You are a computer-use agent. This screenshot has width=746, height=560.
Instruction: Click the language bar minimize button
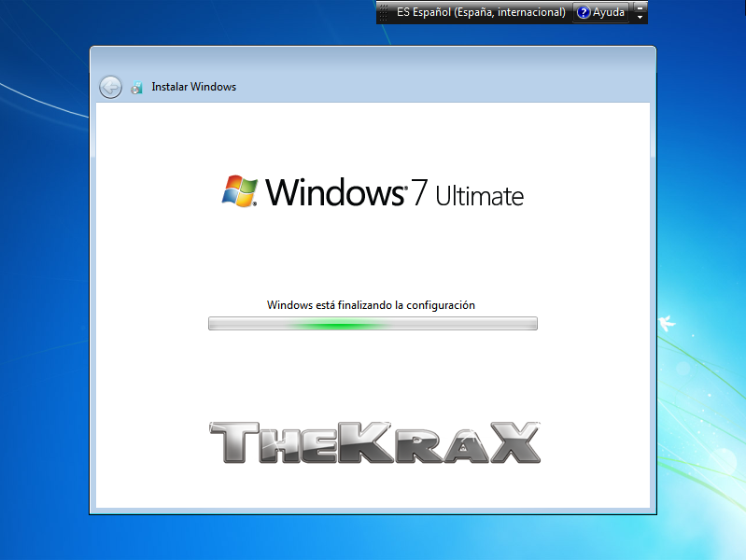pos(640,7)
